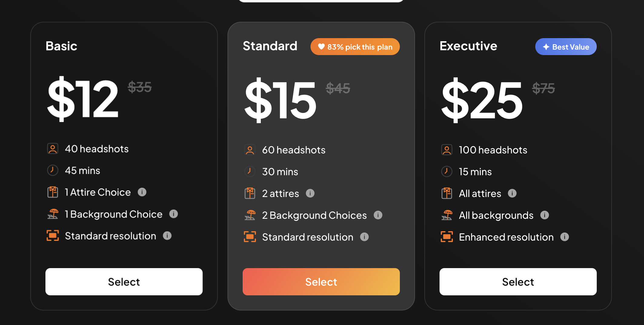Select the Basic plan
Viewport: 644px width, 325px height.
pos(124,282)
